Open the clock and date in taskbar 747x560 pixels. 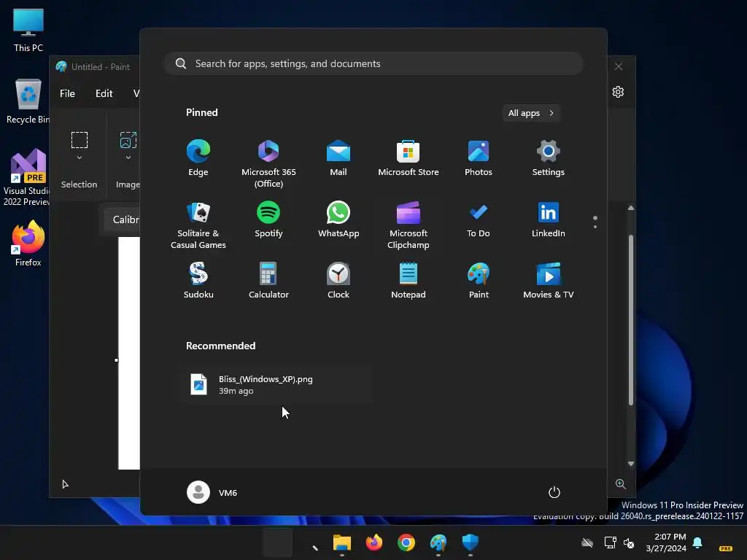click(666, 542)
